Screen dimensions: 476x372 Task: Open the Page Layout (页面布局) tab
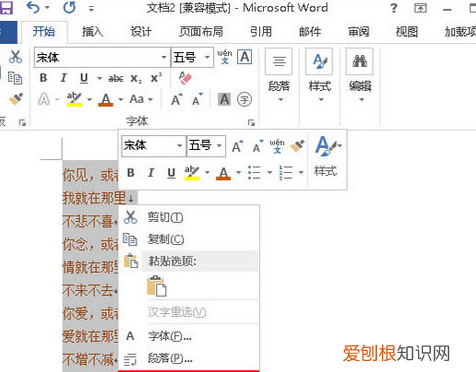point(201,32)
